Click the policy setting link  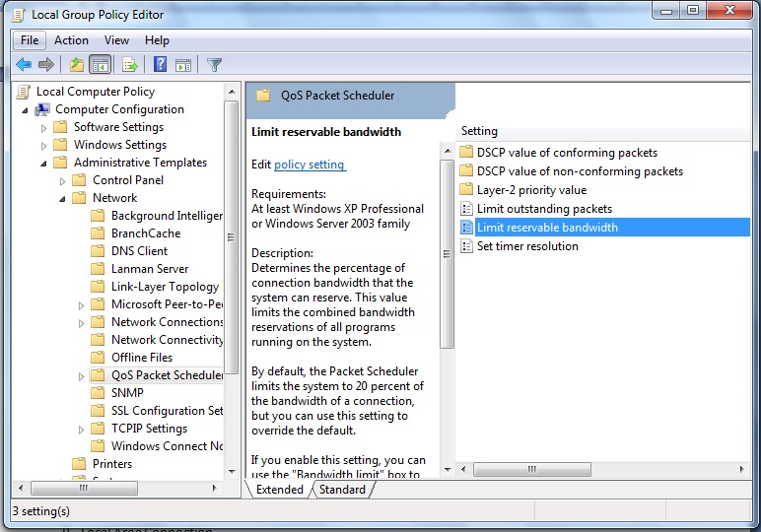point(310,165)
